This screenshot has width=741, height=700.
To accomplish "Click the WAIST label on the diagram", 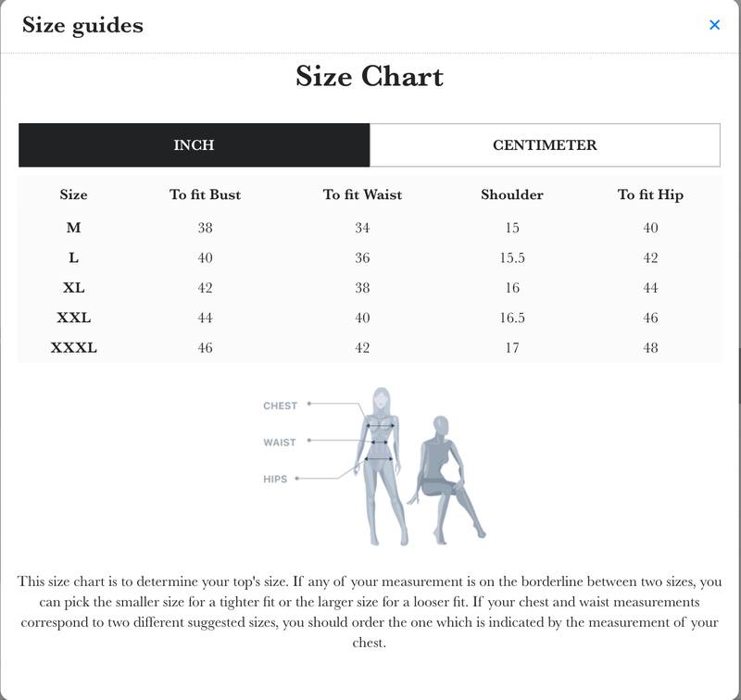I will 279,443.
